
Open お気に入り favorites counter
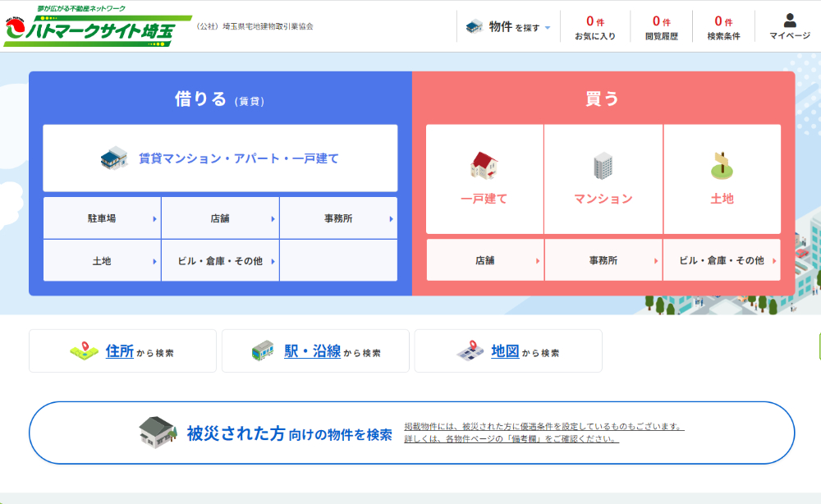pos(595,27)
